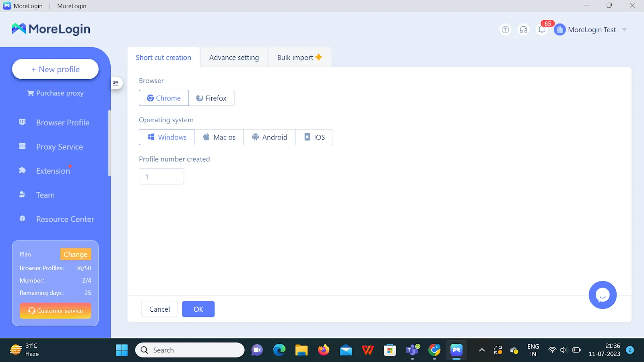644x362 pixels.
Task: Open Resource Center in the sidebar
Action: coord(65,219)
